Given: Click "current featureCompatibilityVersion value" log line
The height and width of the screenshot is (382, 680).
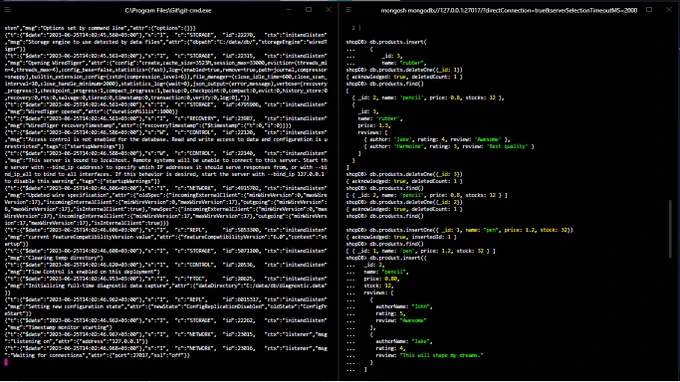Looking at the screenshot, I should click(166, 237).
